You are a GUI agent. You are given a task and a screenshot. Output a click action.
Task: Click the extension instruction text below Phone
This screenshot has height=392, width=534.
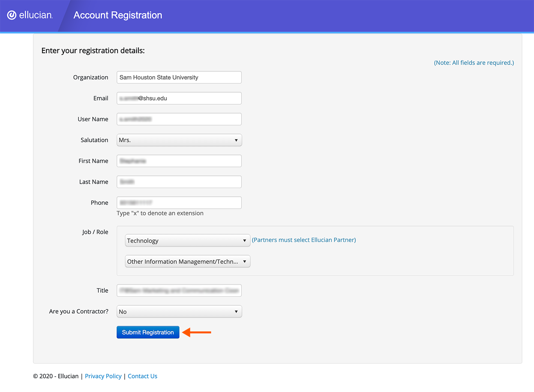tap(160, 213)
